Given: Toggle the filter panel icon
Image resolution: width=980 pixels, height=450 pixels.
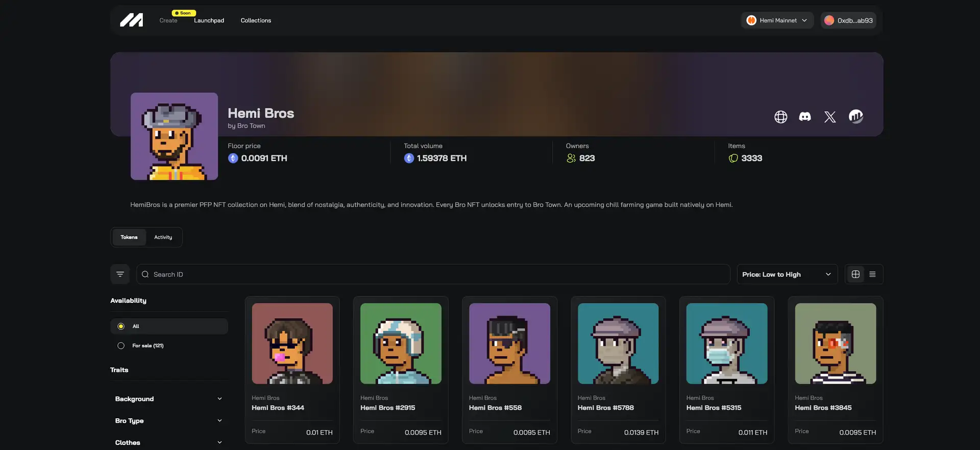Looking at the screenshot, I should pyautogui.click(x=120, y=274).
